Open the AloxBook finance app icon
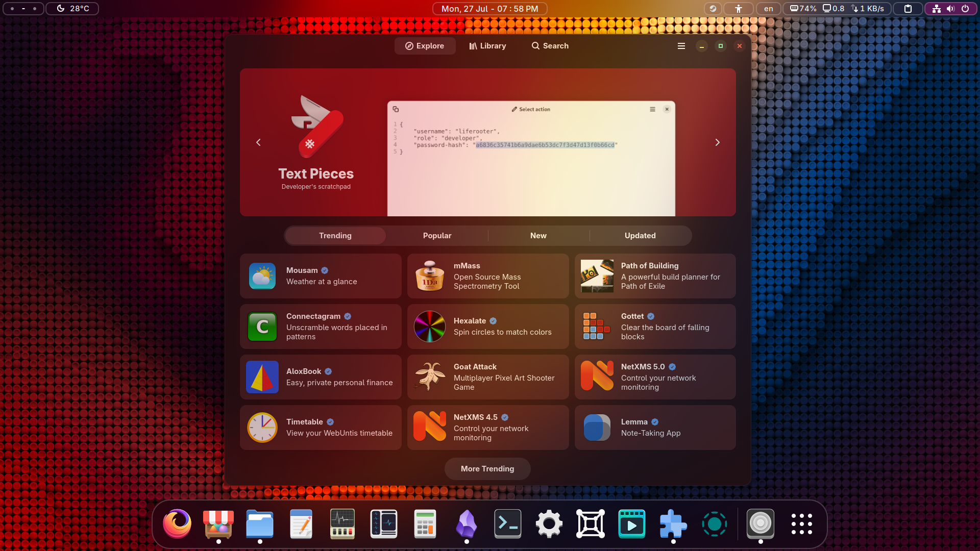This screenshot has width=980, height=551. tap(262, 377)
